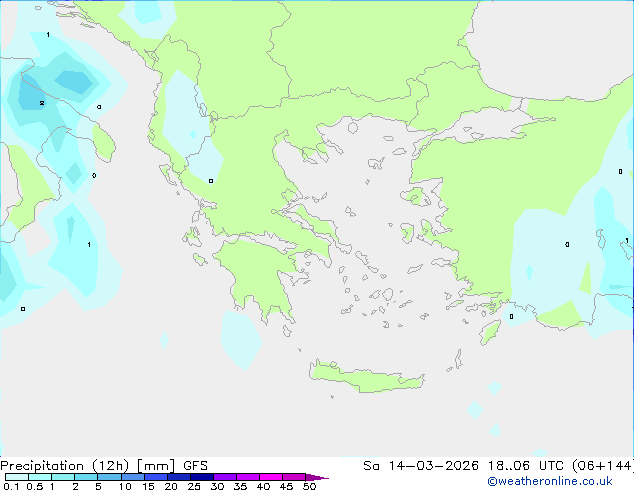Click the 'Precipitation (12h) [mm] GFS' title

tap(104, 466)
